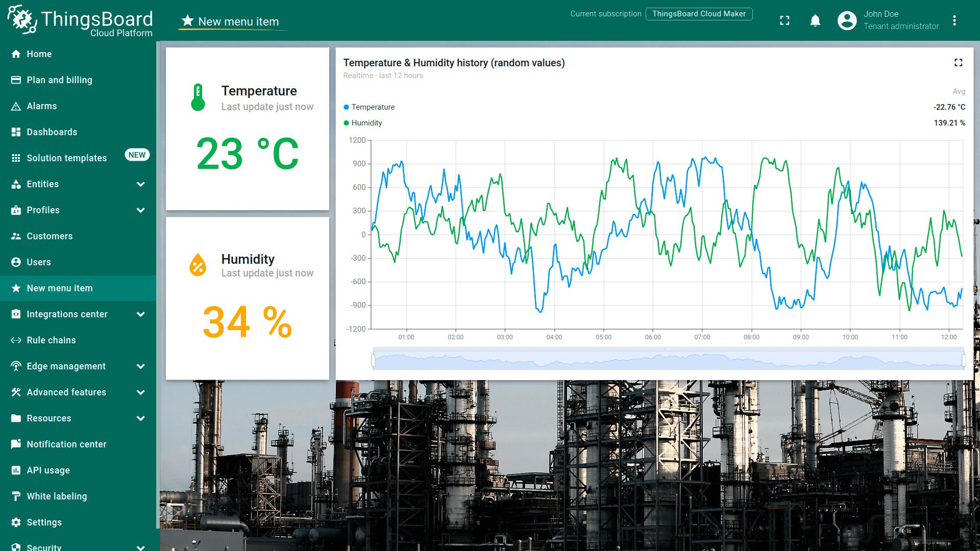Expand the Advanced features submenu
The height and width of the screenshot is (551, 980).
141,392
